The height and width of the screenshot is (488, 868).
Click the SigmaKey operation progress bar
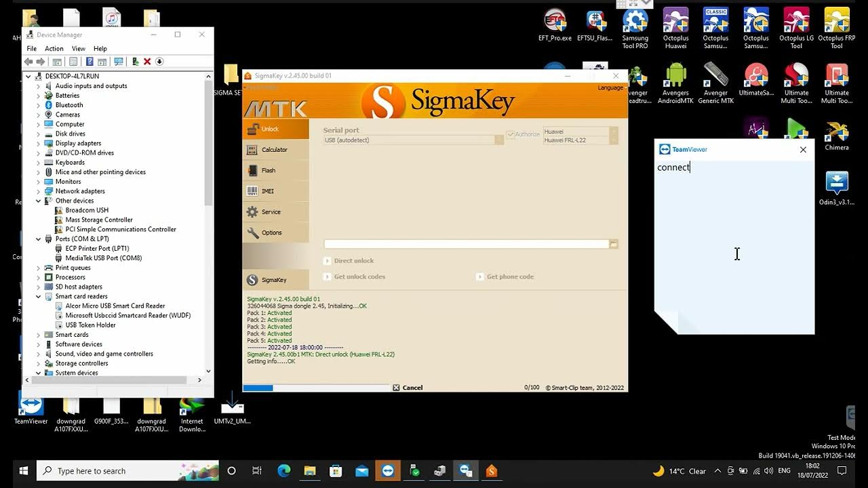317,388
